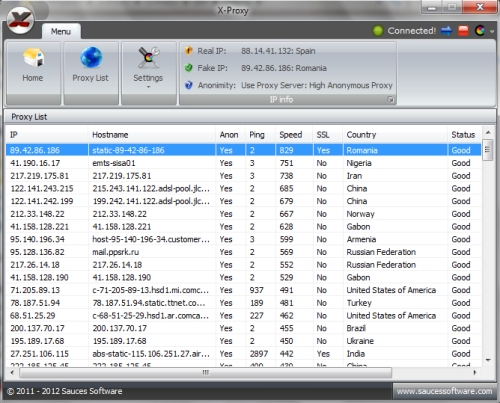Open the small arrow next to theme icon

[492, 31]
